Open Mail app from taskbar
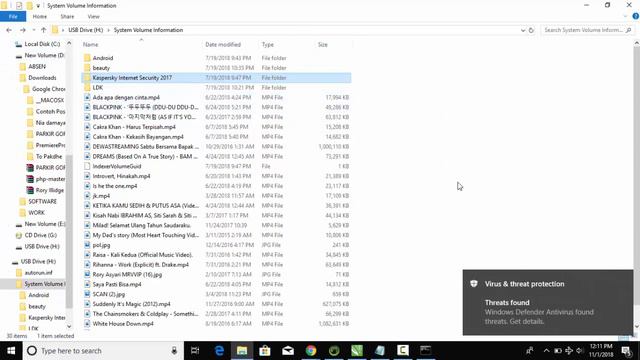Screen dimensions: 640x360 point(288,351)
